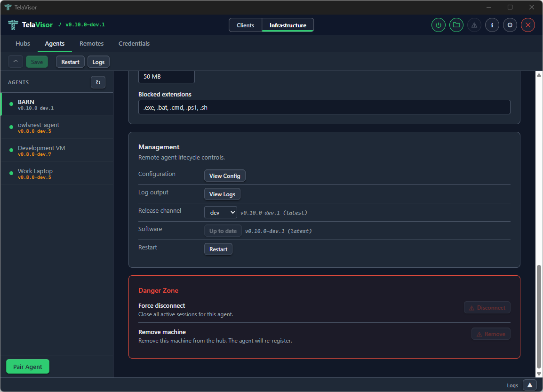Click the alerts warning triangle icon
543x392 pixels.
tap(474, 25)
